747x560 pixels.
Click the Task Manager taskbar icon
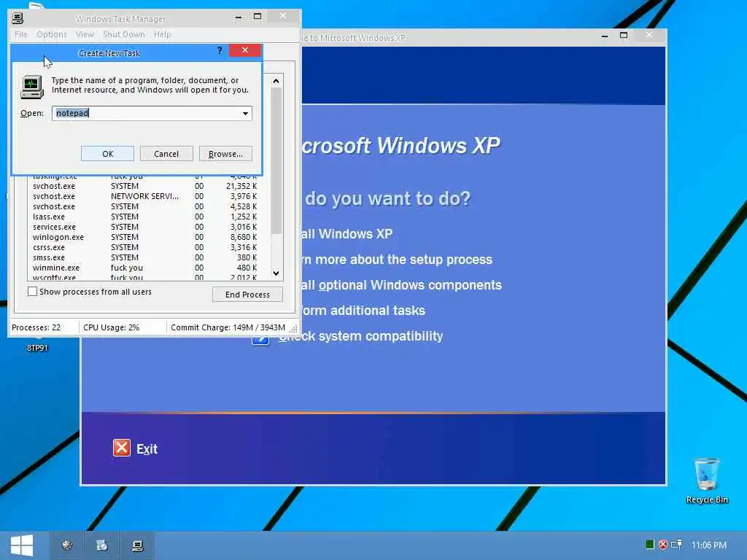point(138,545)
